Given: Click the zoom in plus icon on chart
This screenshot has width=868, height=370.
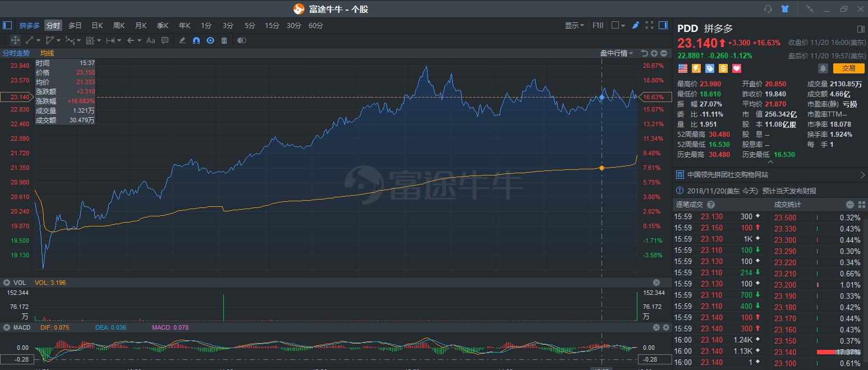Looking at the screenshot, I should click(654, 53).
